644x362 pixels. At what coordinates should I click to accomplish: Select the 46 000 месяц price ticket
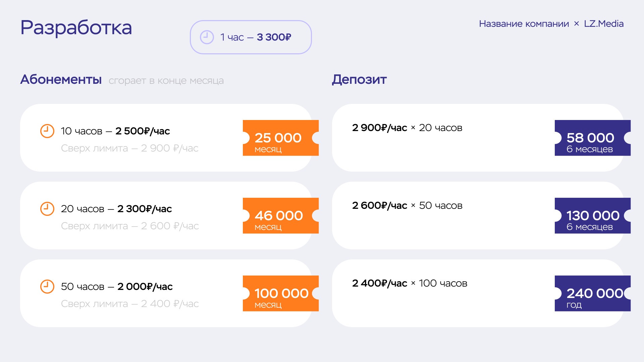[x=280, y=216]
